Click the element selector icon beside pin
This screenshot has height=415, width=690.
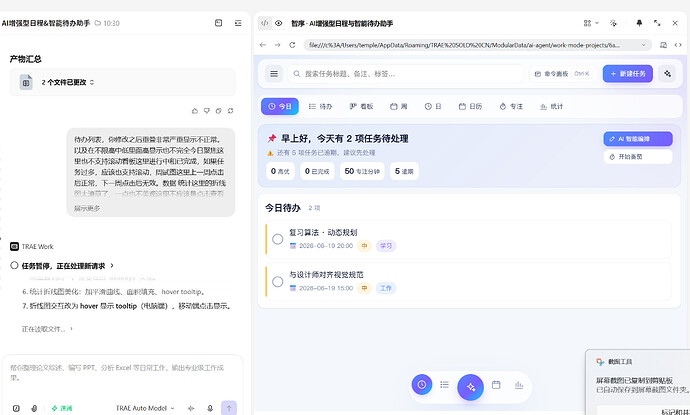click(x=613, y=23)
